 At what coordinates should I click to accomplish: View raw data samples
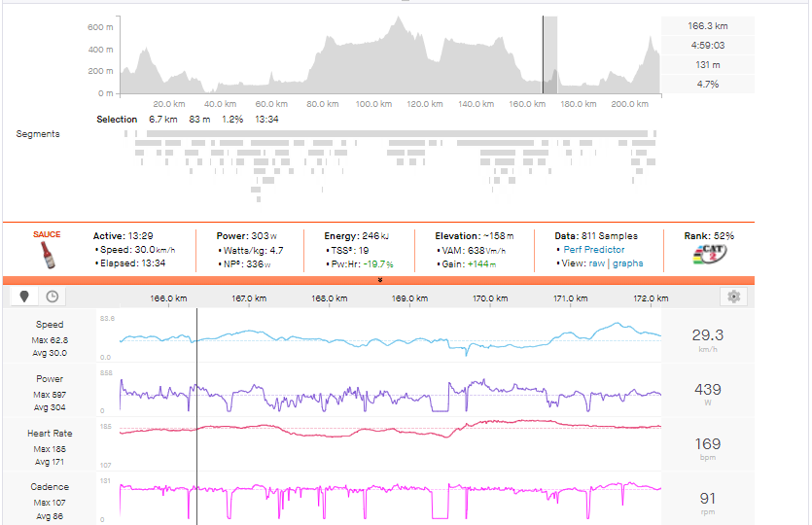tap(596, 263)
